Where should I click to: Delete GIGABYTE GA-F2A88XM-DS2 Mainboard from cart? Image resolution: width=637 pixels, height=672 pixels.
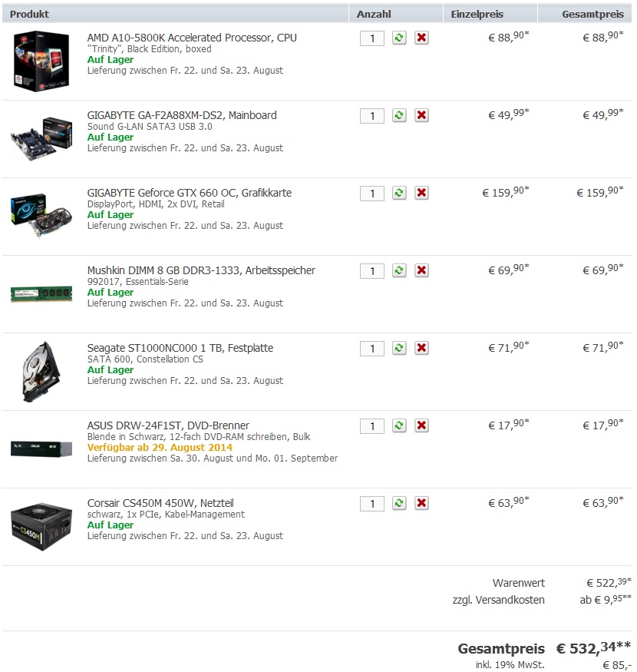421,115
